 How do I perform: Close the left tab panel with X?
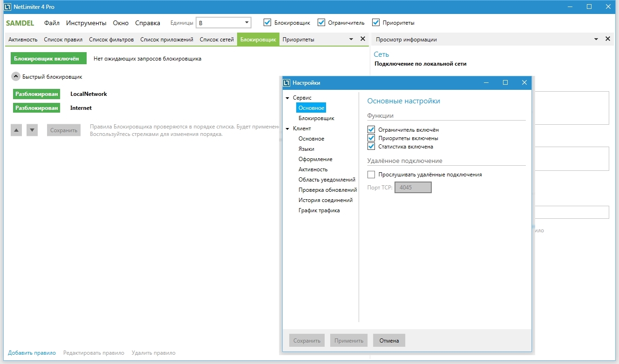click(363, 39)
